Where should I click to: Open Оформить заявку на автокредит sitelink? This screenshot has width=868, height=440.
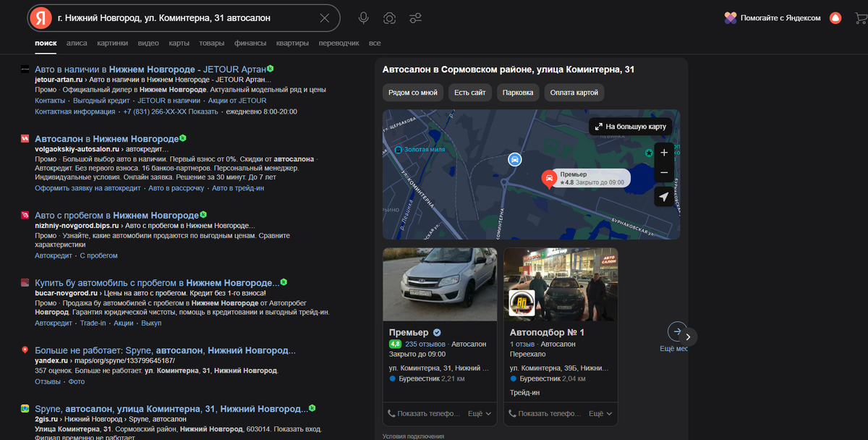(x=88, y=188)
